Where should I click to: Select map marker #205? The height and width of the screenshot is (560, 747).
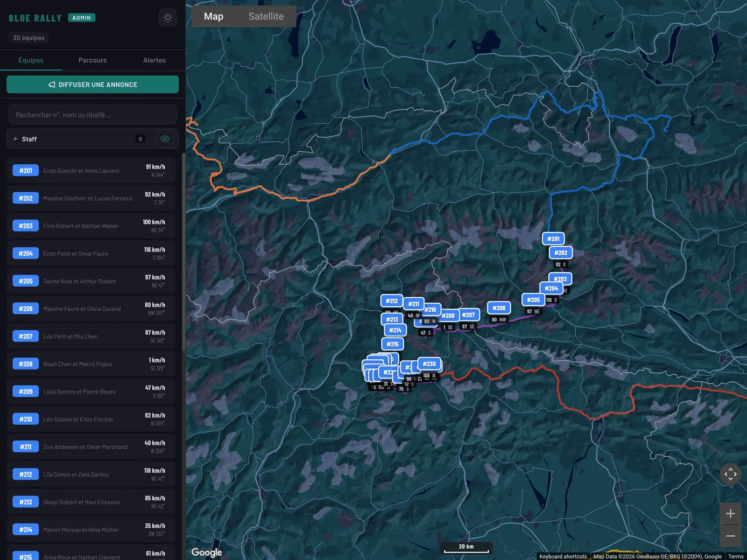point(533,300)
